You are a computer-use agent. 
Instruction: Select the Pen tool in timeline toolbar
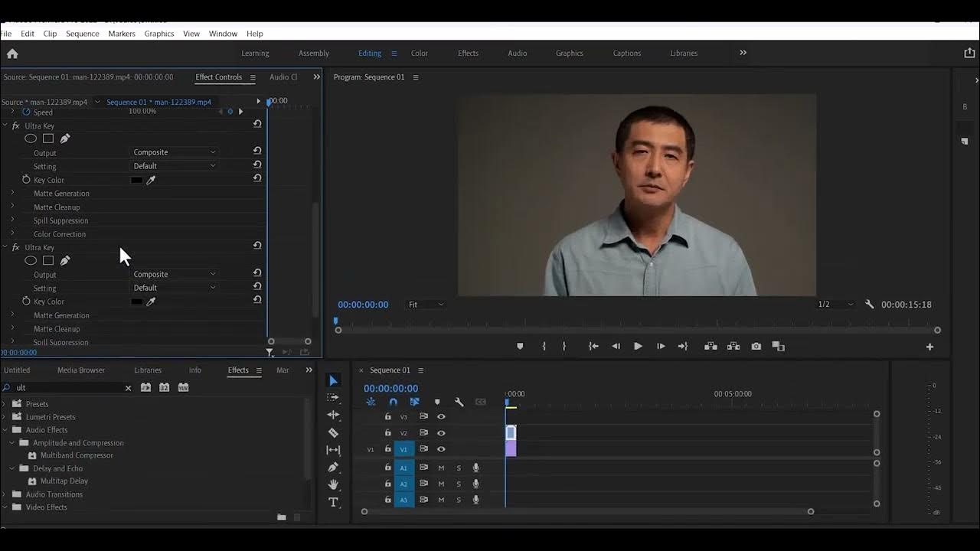(x=333, y=467)
